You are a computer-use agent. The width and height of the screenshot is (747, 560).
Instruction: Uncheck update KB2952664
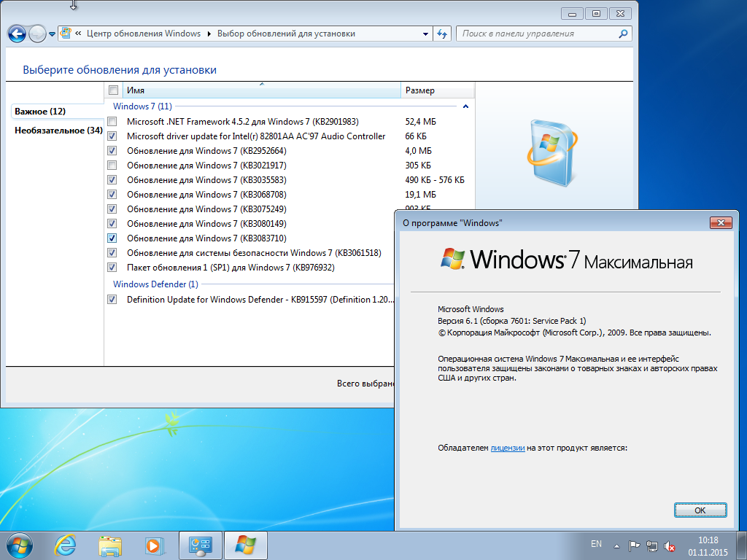(x=112, y=151)
